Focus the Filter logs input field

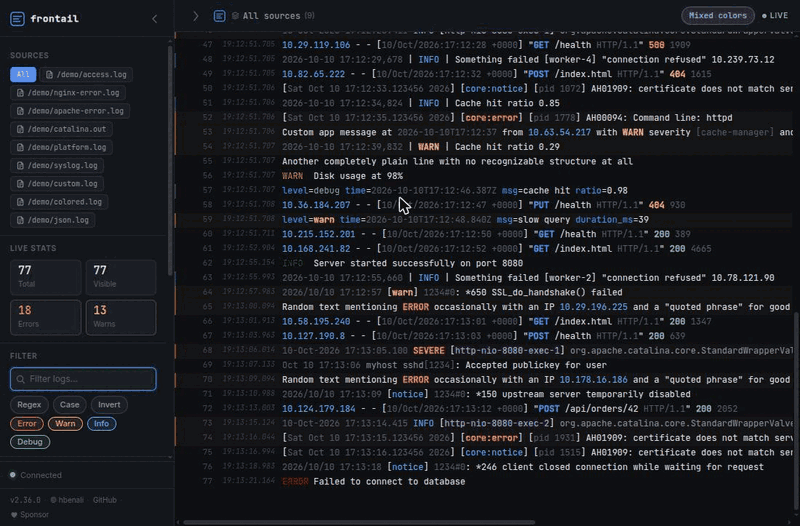pos(83,379)
